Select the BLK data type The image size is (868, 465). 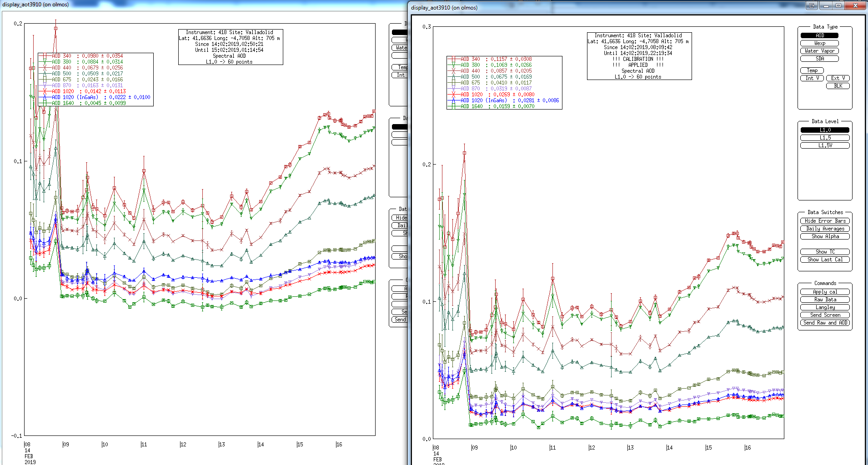(x=838, y=86)
